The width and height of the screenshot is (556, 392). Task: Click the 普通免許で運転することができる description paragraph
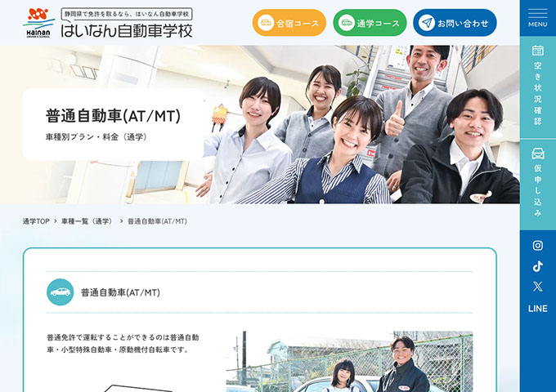point(123,344)
